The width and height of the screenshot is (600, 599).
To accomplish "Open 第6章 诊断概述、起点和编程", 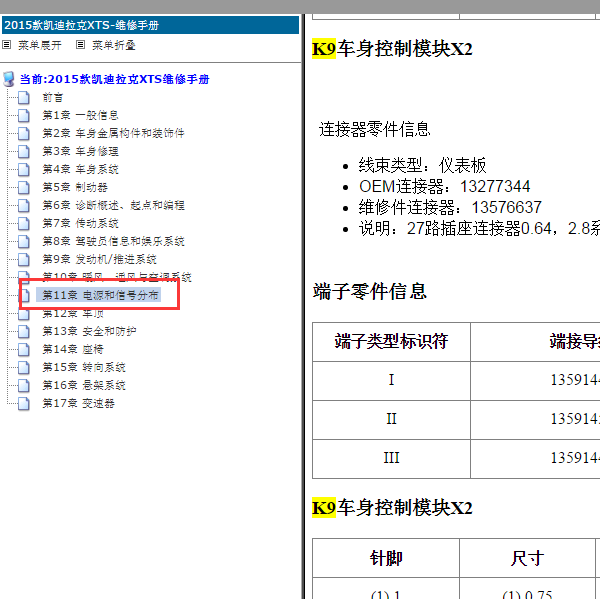I will tap(113, 205).
